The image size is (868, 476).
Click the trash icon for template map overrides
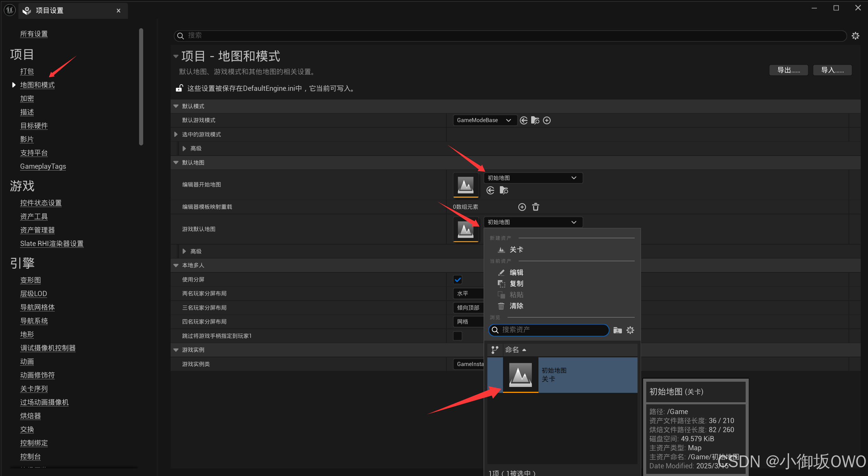(x=536, y=207)
